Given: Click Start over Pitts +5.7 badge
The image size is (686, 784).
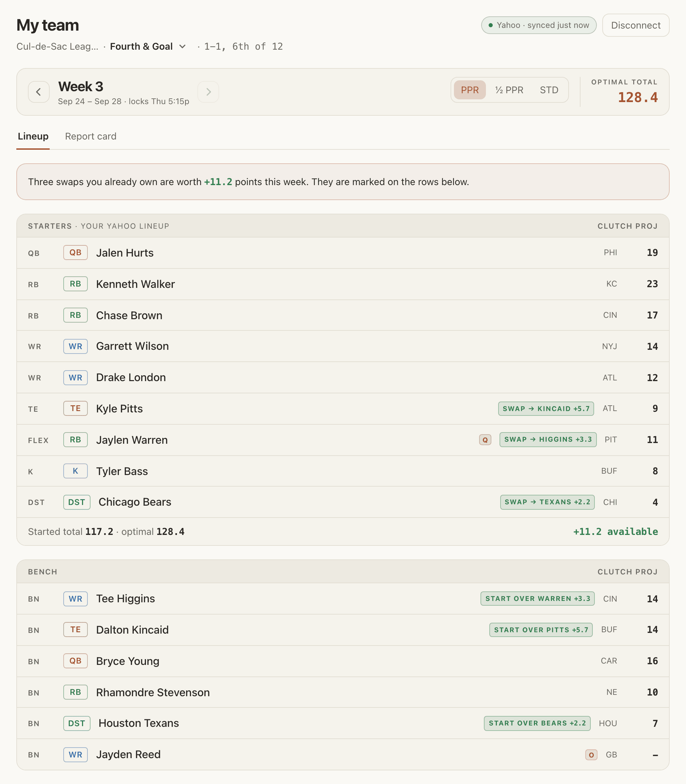Looking at the screenshot, I should click(541, 630).
